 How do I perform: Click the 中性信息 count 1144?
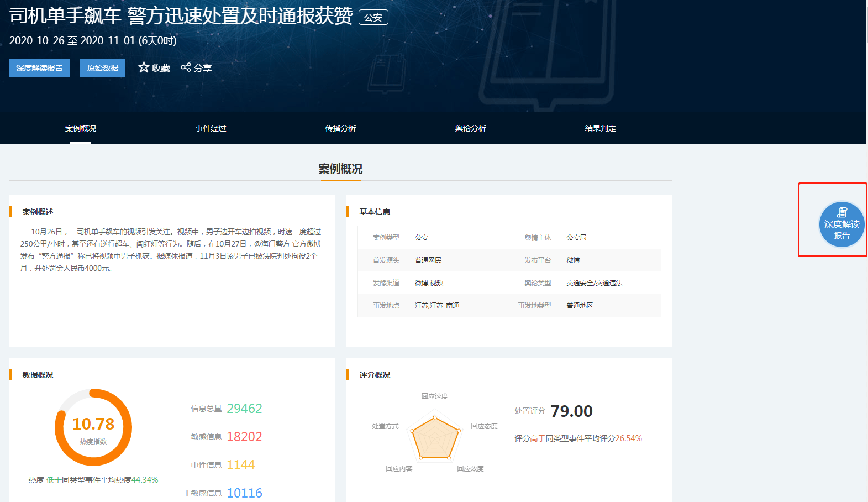tap(241, 465)
